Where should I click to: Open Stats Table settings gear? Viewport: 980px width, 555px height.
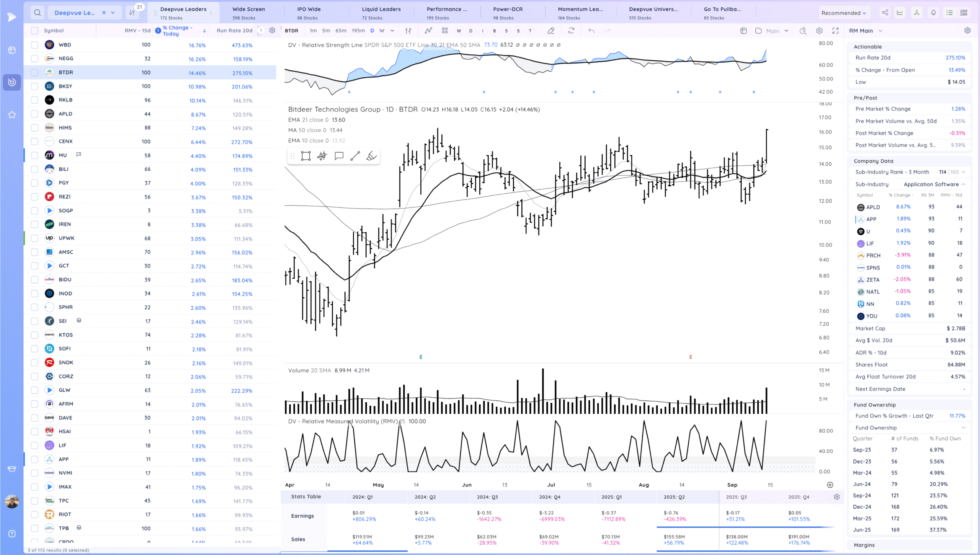coord(837,497)
